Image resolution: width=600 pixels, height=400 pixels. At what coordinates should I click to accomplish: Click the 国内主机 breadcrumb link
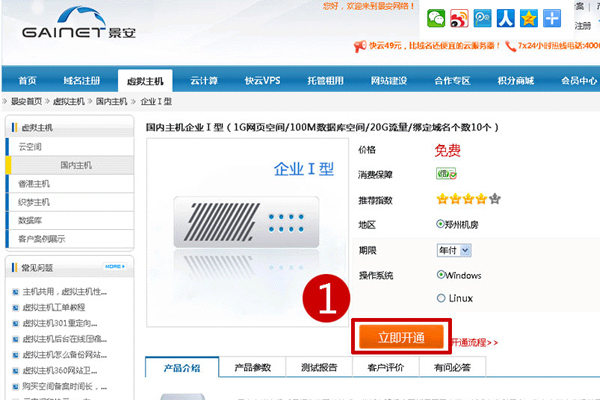click(x=111, y=101)
